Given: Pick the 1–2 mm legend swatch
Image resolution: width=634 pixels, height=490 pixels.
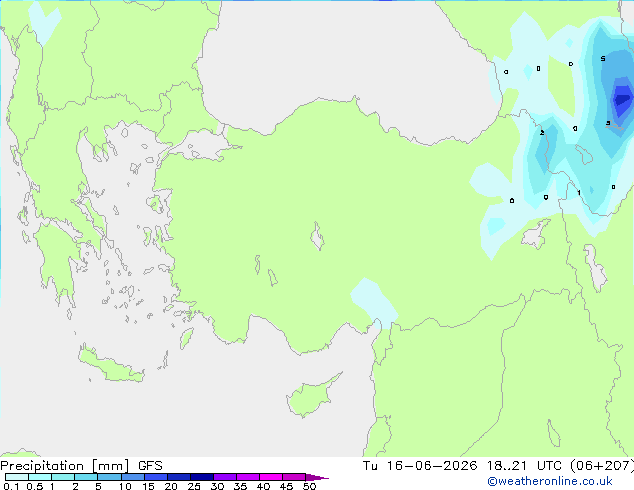Looking at the screenshot, I should pos(63,477).
